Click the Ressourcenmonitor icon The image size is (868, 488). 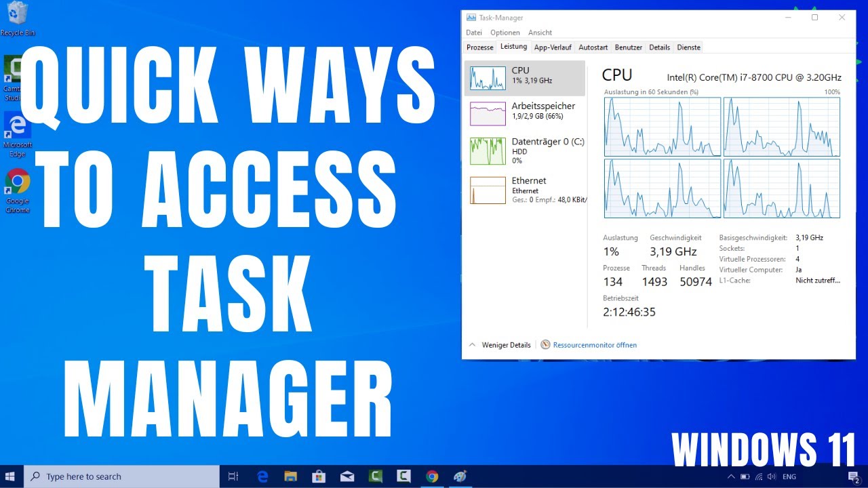tap(545, 344)
